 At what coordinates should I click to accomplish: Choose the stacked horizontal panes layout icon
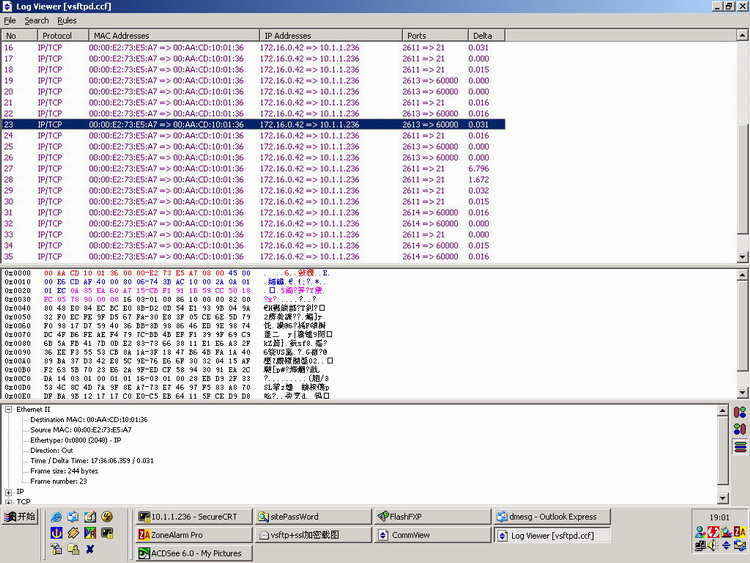(740, 447)
